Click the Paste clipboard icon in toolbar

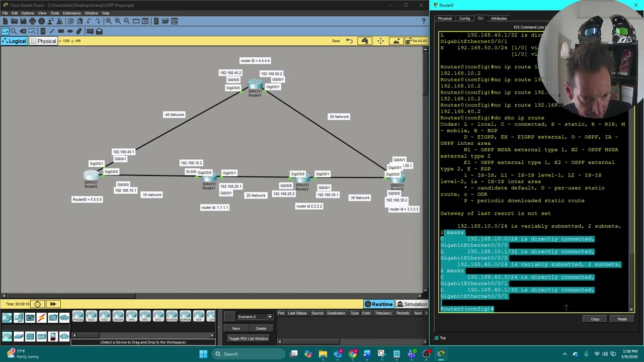coord(79,21)
